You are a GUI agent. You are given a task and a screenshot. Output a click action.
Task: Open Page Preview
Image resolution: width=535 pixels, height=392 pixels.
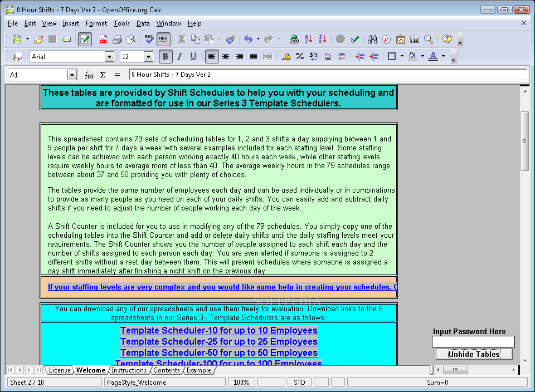tap(131, 39)
